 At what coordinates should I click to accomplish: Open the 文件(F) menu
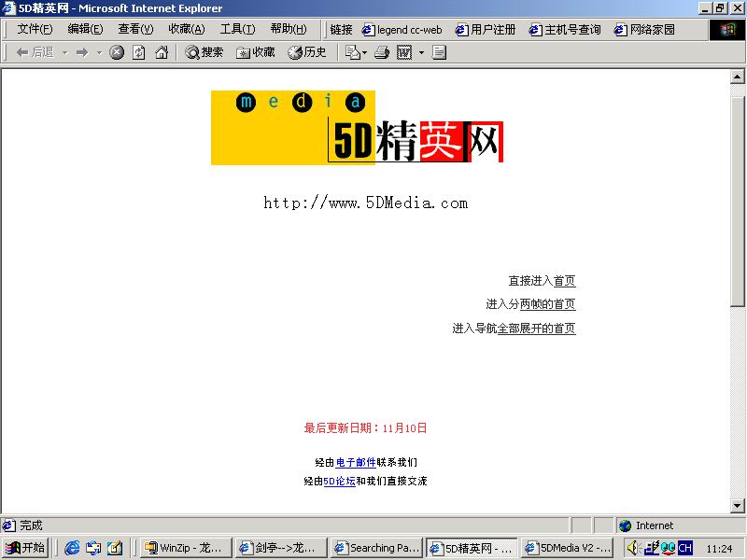tap(35, 29)
